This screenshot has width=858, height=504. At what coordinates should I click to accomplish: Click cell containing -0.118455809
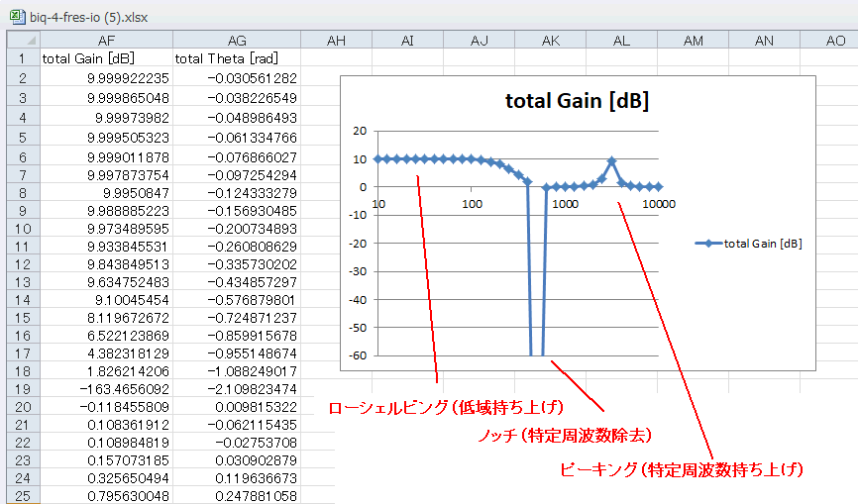pos(106,407)
